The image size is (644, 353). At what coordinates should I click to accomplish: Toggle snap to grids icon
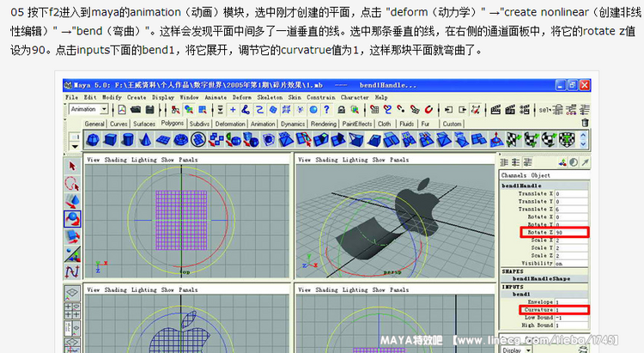coord(374,110)
